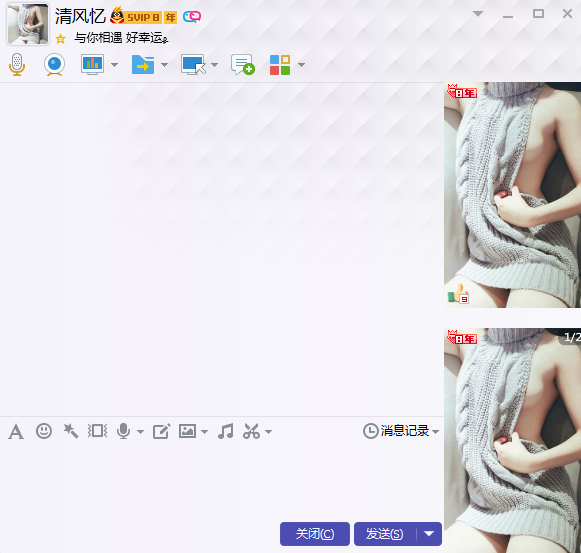Image resolution: width=581 pixels, height=553 pixels.
Task: Open remote desktop control icon
Action: pos(193,64)
